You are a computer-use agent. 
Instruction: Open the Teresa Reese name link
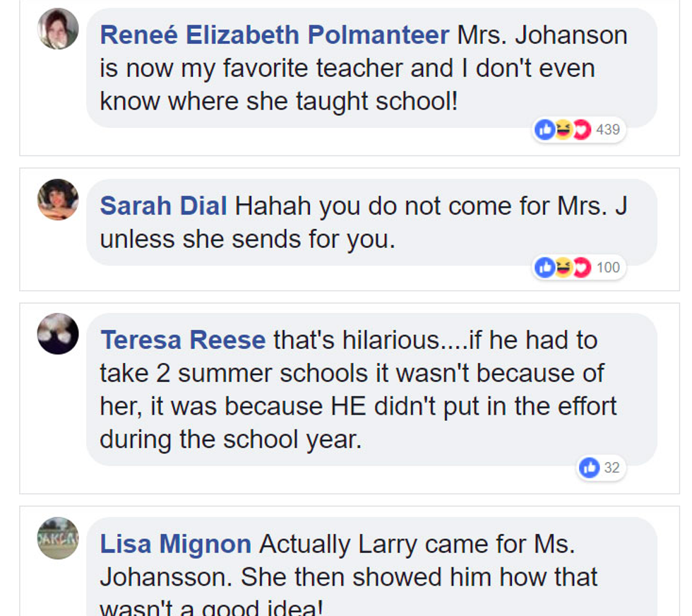point(183,340)
